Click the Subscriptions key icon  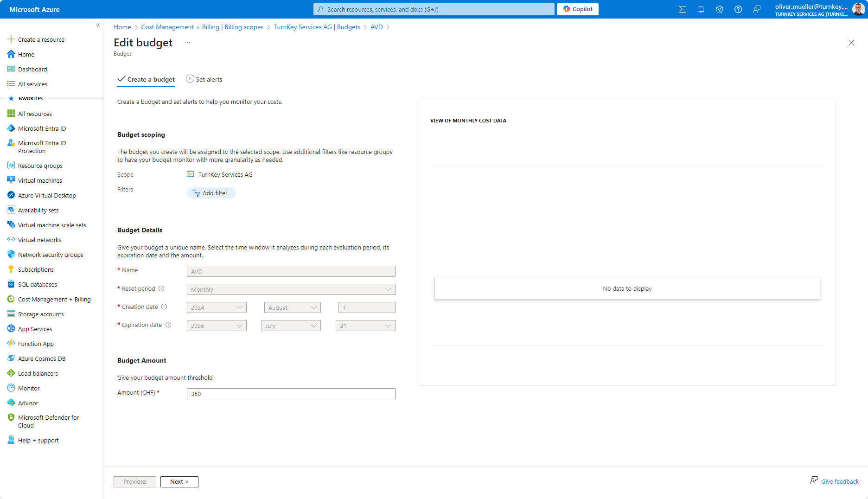tap(11, 269)
